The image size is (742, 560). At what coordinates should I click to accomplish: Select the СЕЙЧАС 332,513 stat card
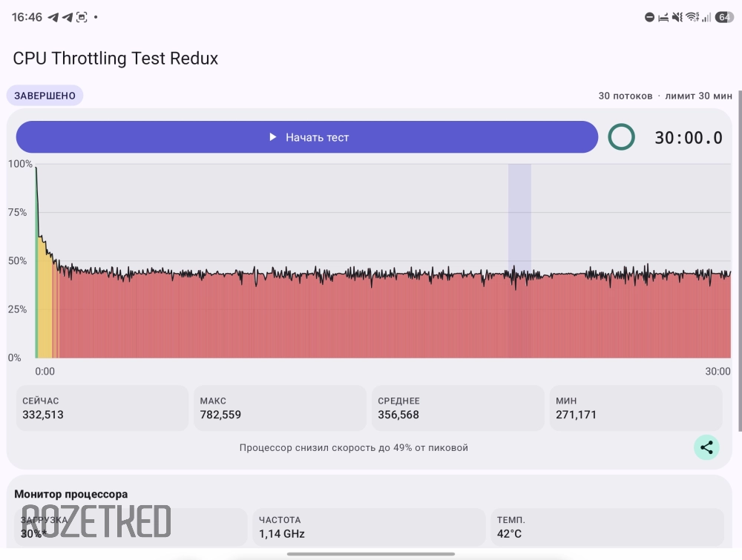[x=102, y=408]
